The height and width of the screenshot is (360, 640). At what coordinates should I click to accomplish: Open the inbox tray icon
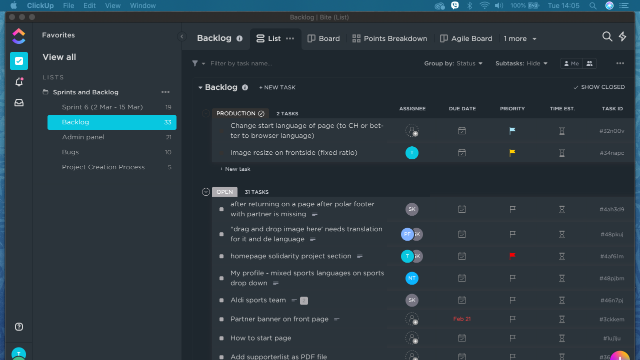pos(19,102)
